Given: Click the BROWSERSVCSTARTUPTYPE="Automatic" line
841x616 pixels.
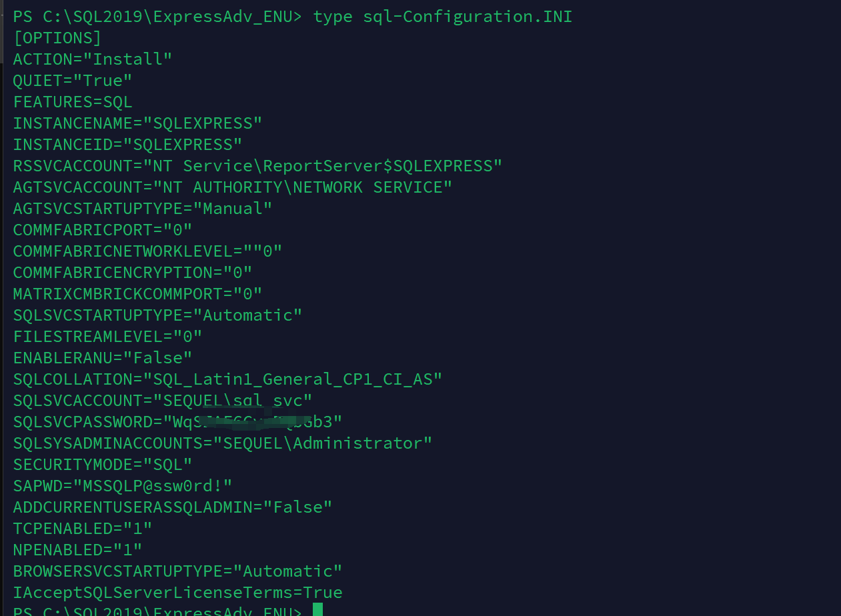Looking at the screenshot, I should click(177, 571).
